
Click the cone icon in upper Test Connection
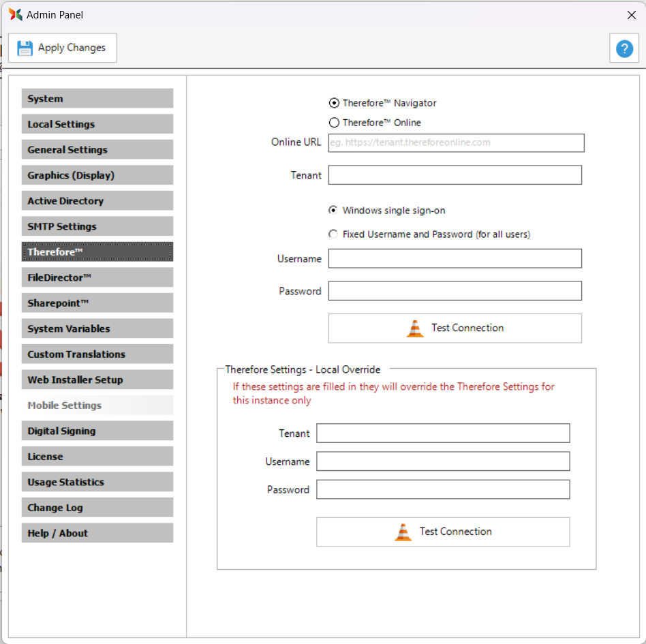click(415, 328)
